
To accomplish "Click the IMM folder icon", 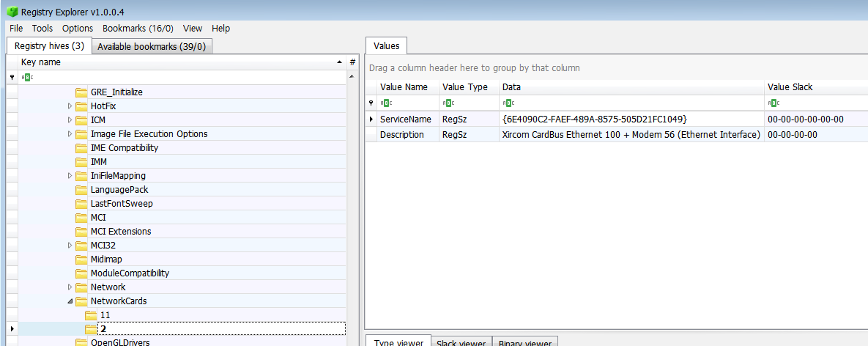I will pyautogui.click(x=81, y=162).
